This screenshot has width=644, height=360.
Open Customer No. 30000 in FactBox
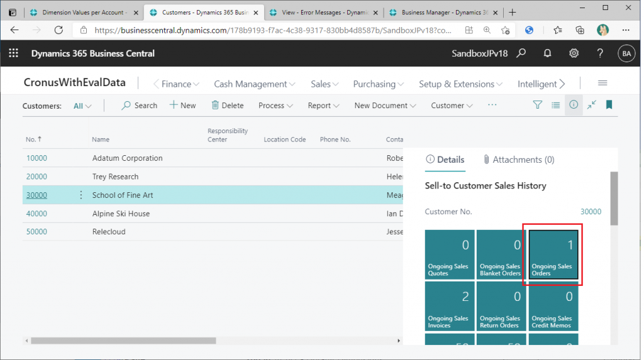591,211
